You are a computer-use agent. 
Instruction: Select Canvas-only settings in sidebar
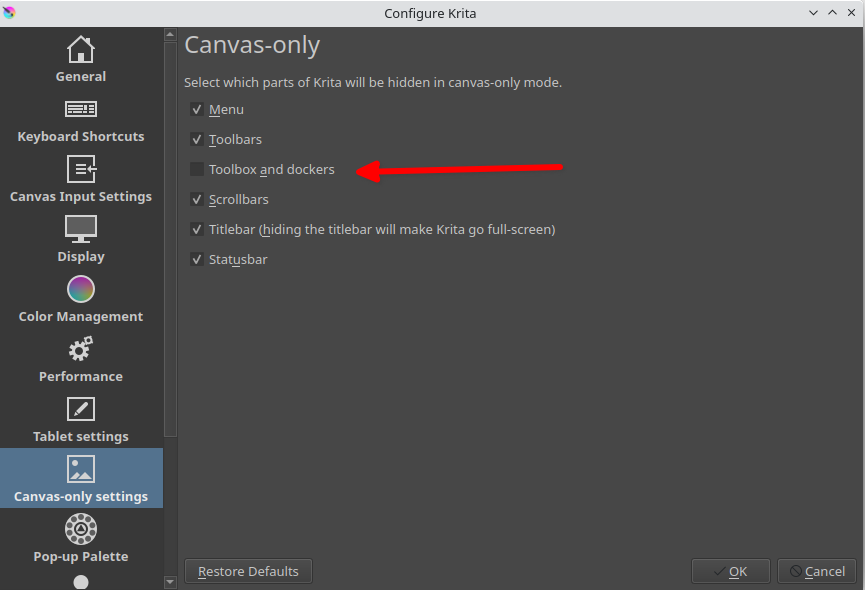pos(81,478)
